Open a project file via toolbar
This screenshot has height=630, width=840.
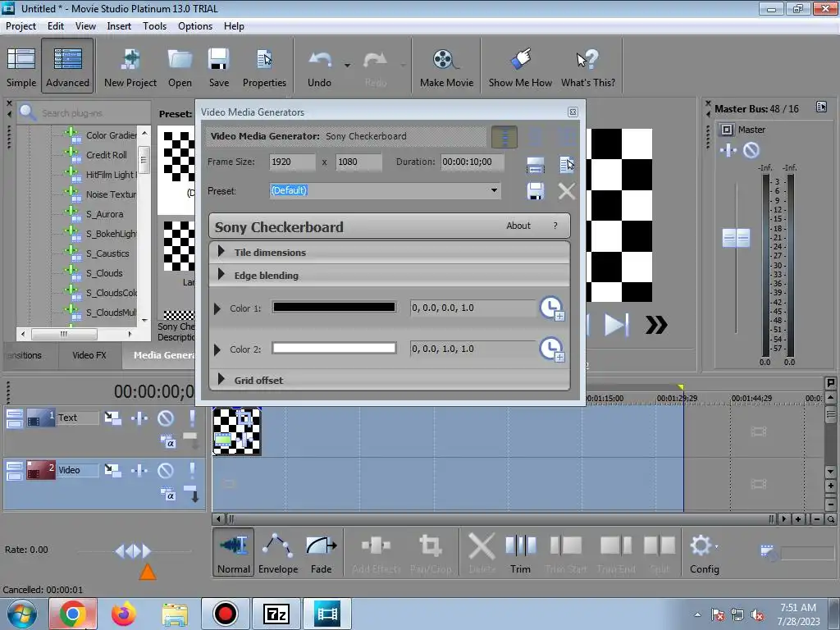point(180,66)
